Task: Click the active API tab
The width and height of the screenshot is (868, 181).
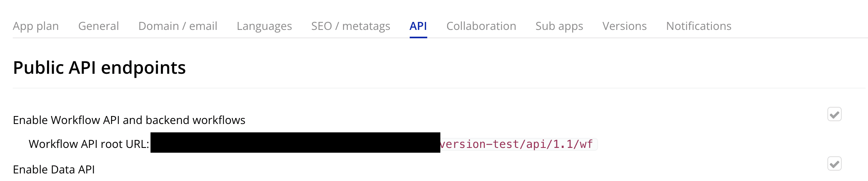Action: (x=418, y=26)
